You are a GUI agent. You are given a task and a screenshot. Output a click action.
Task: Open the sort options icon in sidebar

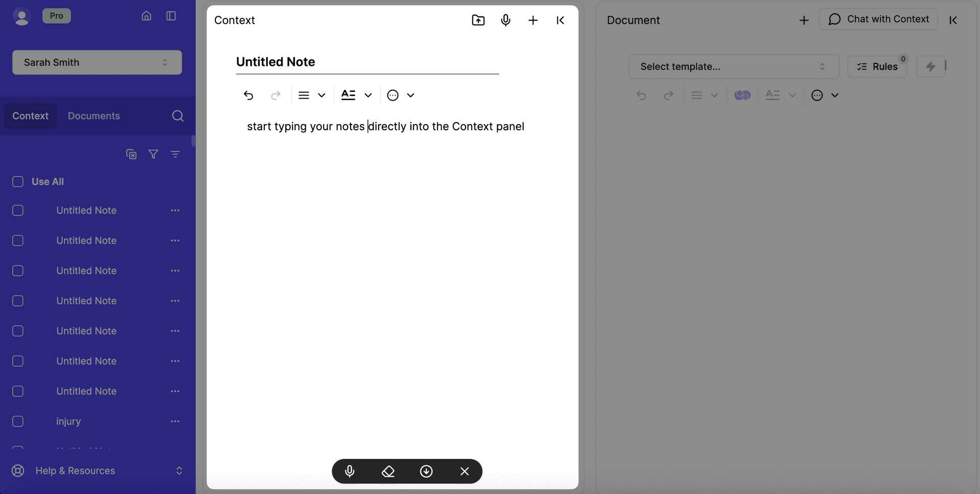(176, 154)
